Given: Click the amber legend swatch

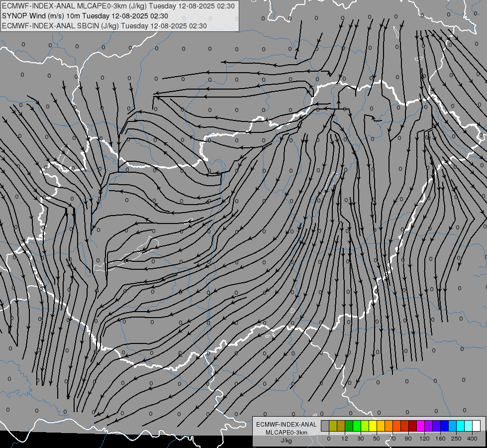Looking at the screenshot, I should tap(381, 426).
